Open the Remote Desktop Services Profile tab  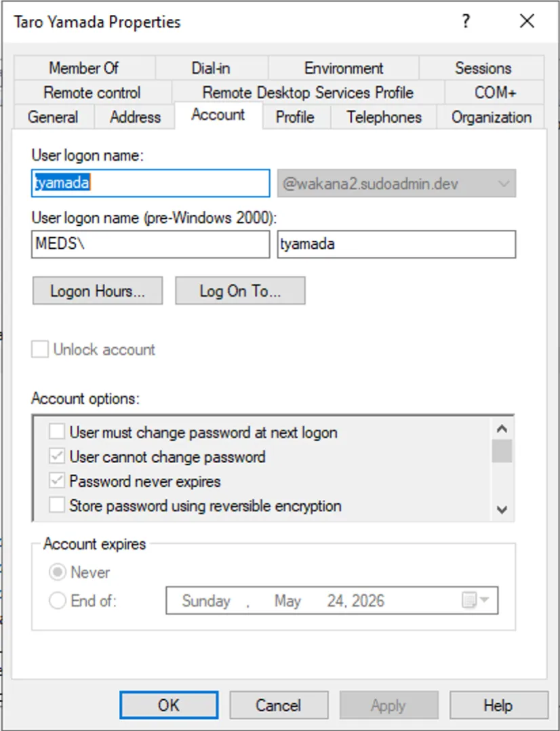pos(308,92)
